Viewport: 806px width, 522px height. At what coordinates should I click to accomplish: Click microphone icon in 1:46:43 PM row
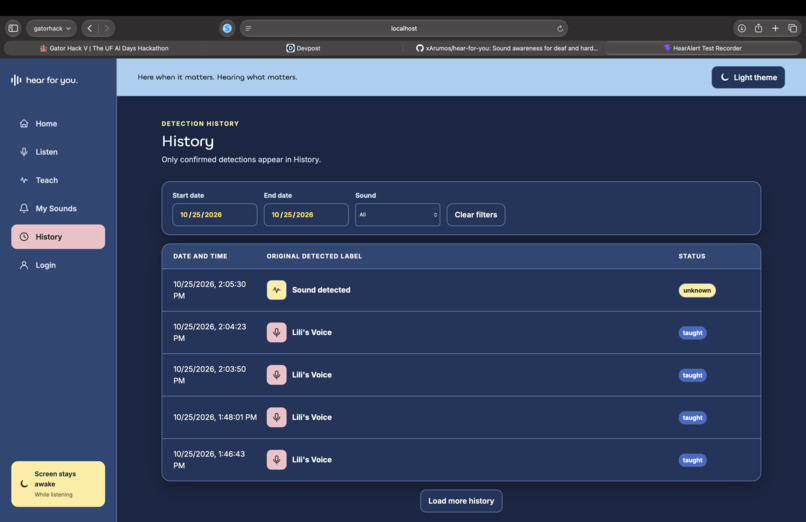click(x=276, y=459)
